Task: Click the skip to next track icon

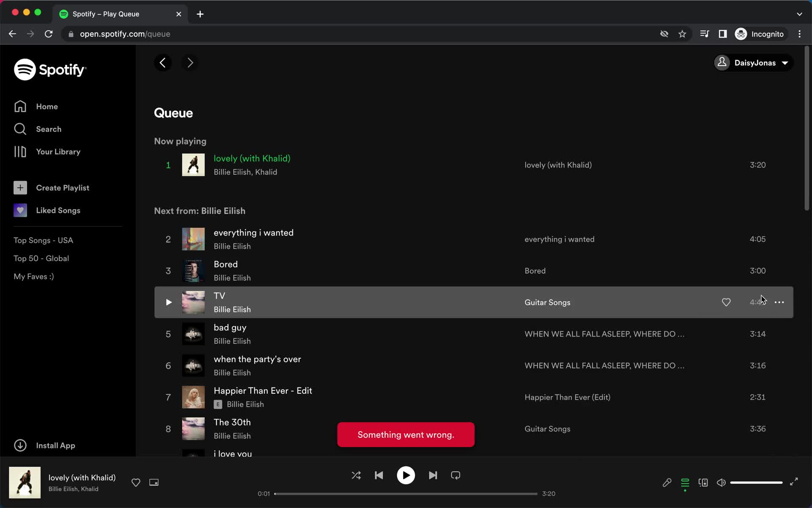Action: pos(433,475)
